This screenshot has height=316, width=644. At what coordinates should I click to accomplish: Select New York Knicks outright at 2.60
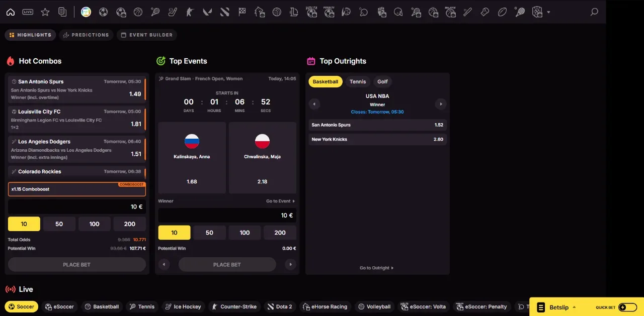pos(377,139)
